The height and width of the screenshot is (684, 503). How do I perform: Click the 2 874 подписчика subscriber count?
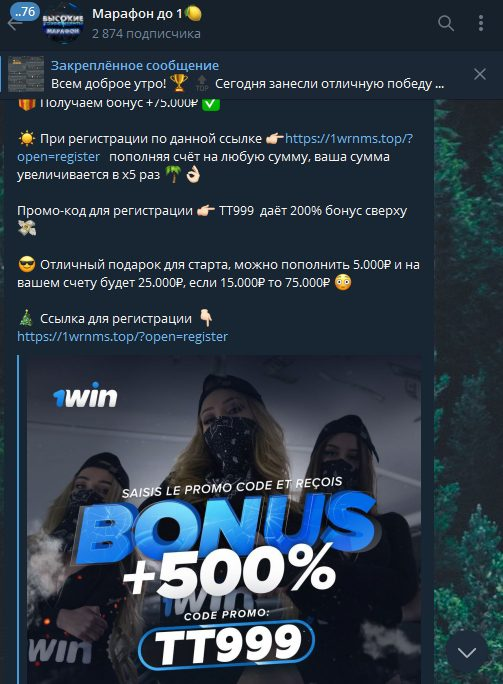coord(146,34)
